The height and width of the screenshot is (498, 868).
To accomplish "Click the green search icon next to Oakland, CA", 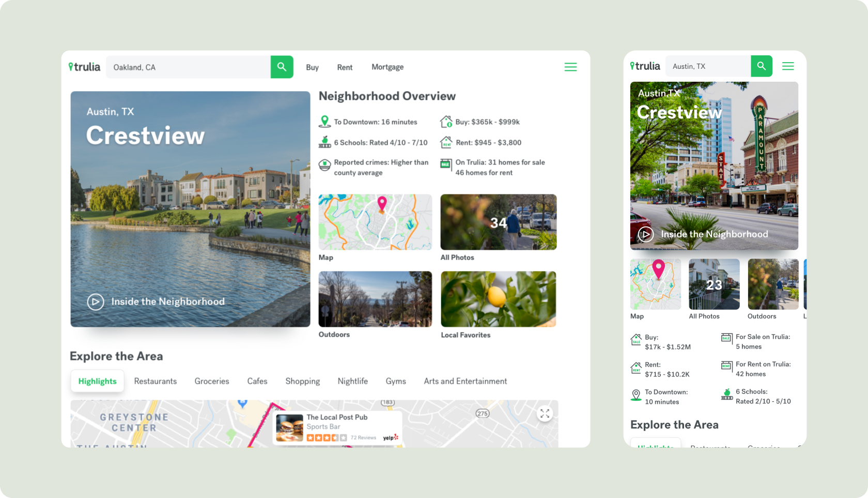I will [x=282, y=67].
